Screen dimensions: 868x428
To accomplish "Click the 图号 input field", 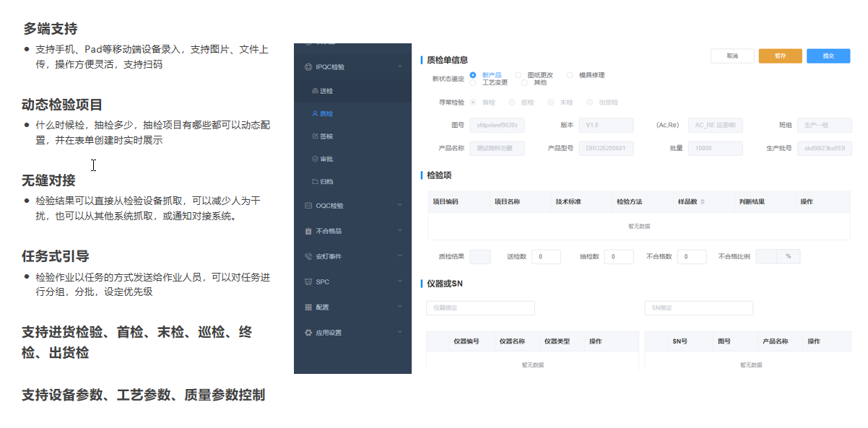I will coord(497,126).
